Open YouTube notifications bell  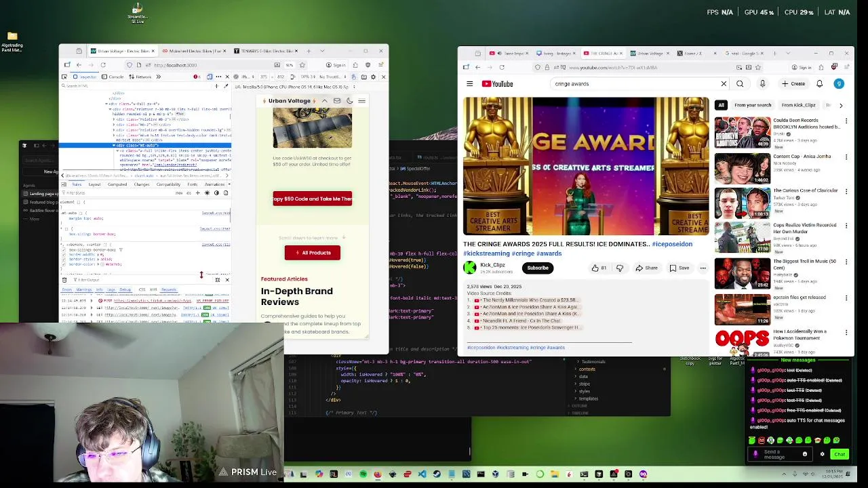click(x=819, y=84)
